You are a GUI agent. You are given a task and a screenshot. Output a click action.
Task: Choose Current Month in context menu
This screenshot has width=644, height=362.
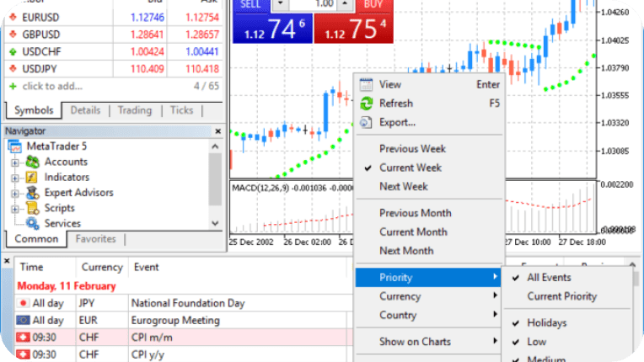(x=429, y=232)
